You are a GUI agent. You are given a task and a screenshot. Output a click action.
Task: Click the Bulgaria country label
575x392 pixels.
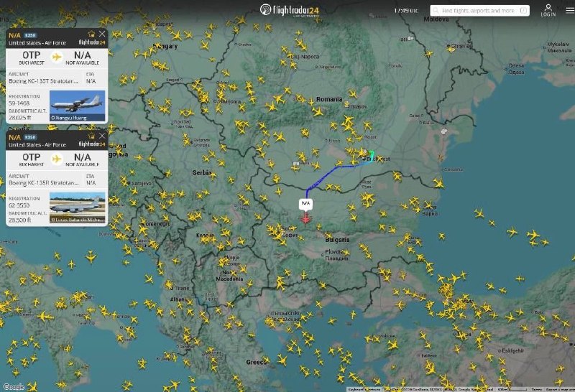point(337,240)
